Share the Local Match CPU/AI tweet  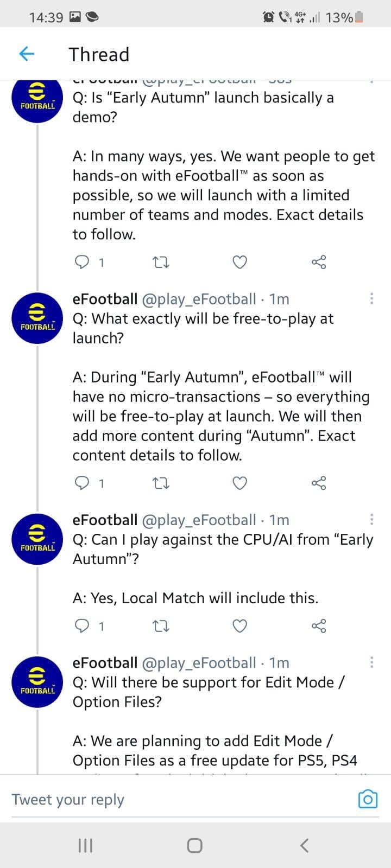pyautogui.click(x=319, y=626)
